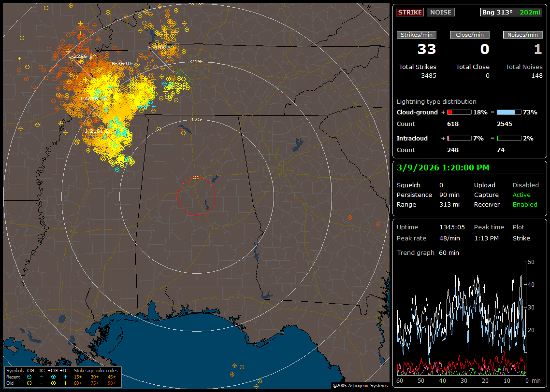Click the Bng 313° 202mi bearing readout
Viewport: 550px width, 392px height.
point(511,12)
